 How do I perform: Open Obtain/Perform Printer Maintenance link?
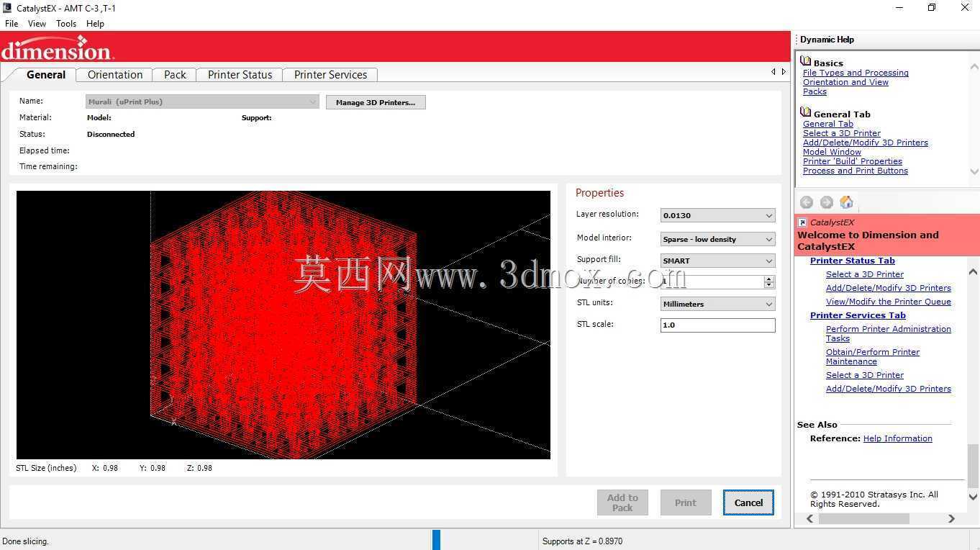[873, 356]
